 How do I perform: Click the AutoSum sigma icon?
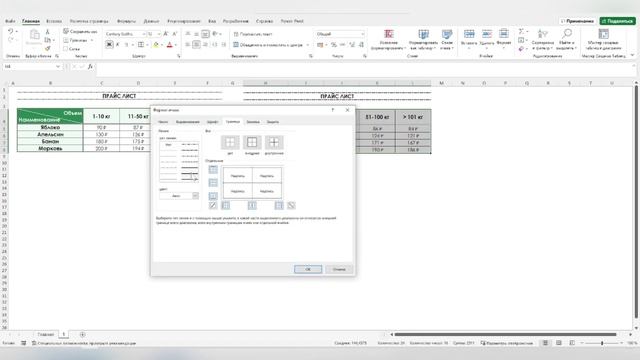pyautogui.click(x=521, y=31)
